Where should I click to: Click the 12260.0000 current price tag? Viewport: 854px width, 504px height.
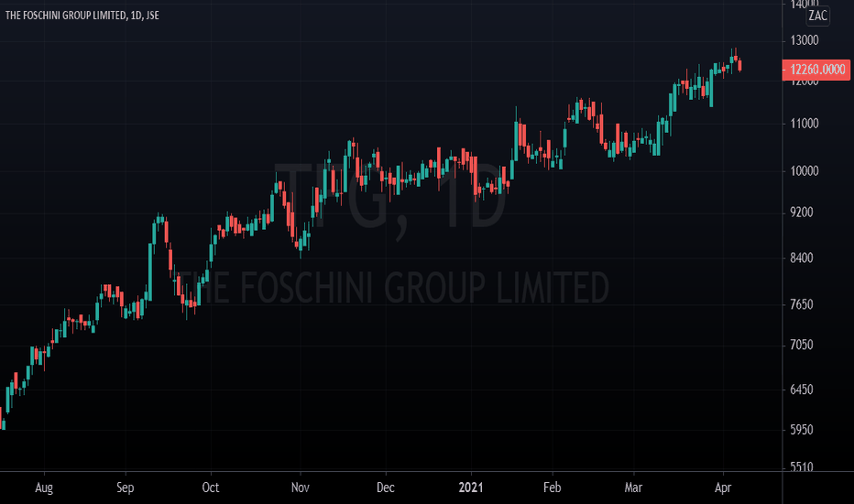coord(816,70)
